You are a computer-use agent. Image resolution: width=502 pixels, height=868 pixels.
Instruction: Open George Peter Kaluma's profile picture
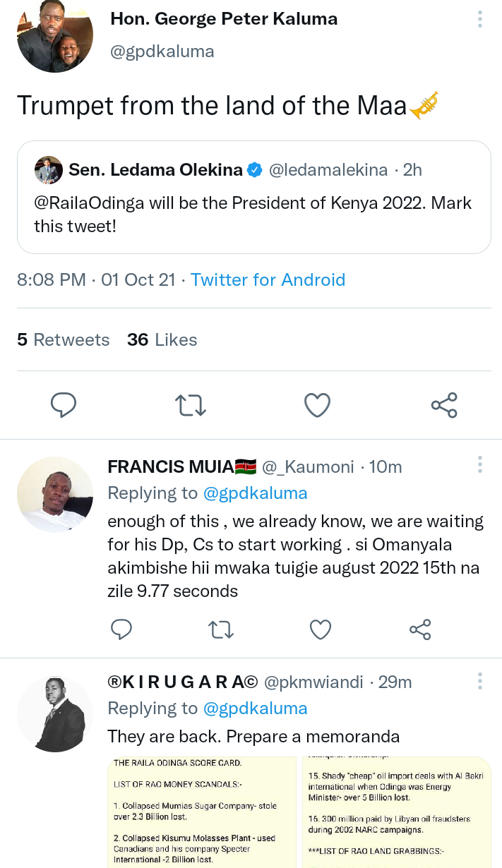[x=55, y=35]
